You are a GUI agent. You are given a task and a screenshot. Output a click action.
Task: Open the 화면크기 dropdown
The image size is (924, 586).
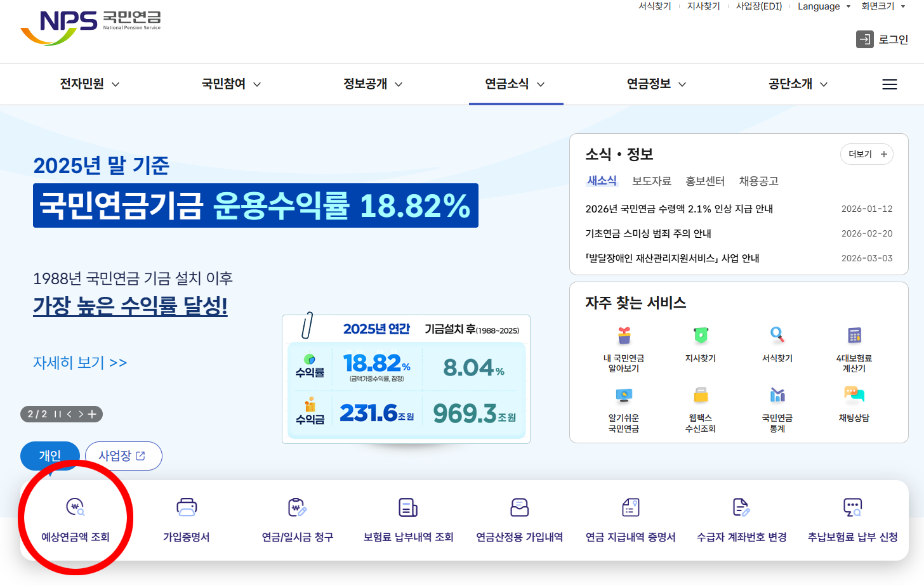[x=883, y=6]
